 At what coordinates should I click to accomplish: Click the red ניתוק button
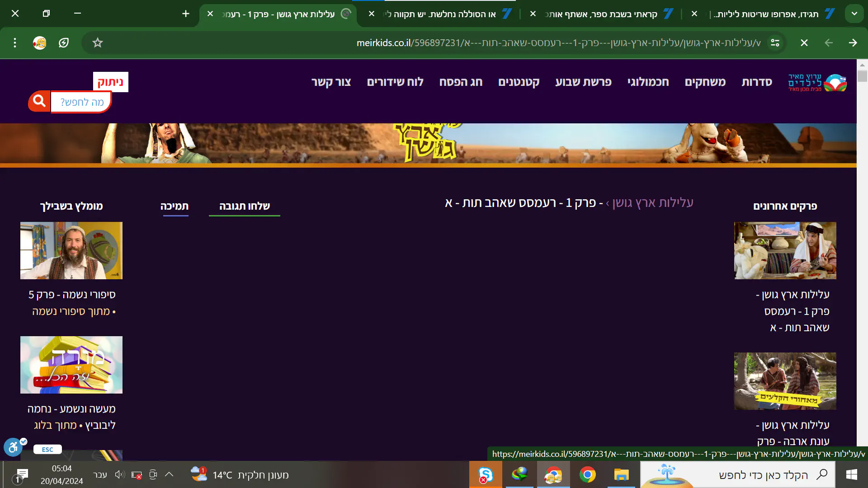point(110,82)
